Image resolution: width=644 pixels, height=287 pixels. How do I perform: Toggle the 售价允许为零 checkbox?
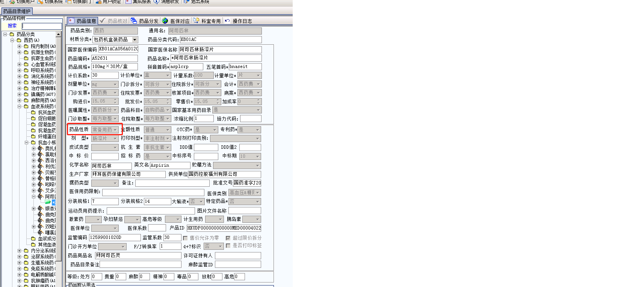185,238
